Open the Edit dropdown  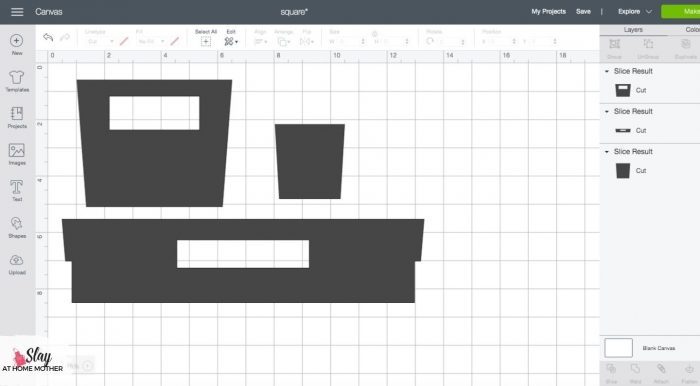point(231,38)
